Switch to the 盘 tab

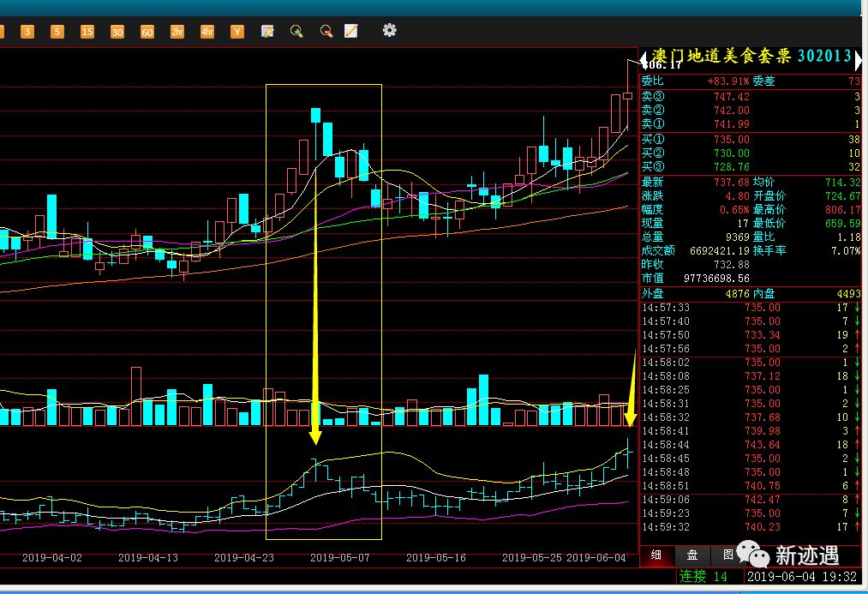[692, 555]
